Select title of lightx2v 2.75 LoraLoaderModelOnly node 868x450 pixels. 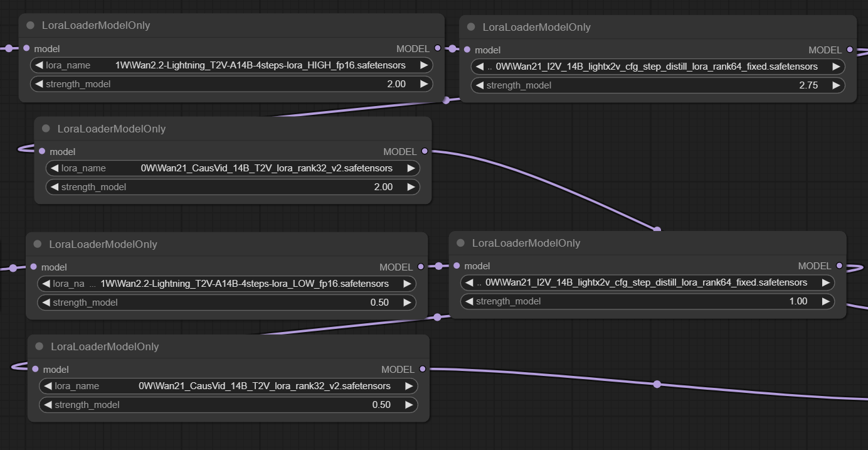pyautogui.click(x=537, y=27)
